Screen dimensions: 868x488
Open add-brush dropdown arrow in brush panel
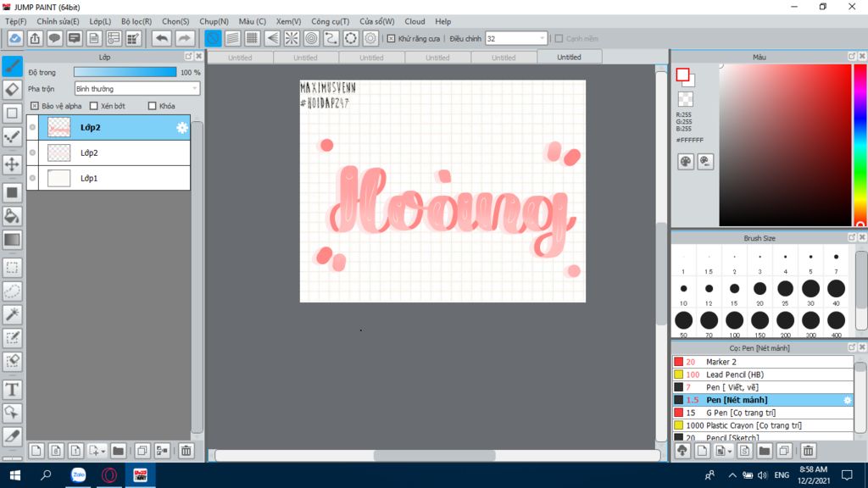730,452
